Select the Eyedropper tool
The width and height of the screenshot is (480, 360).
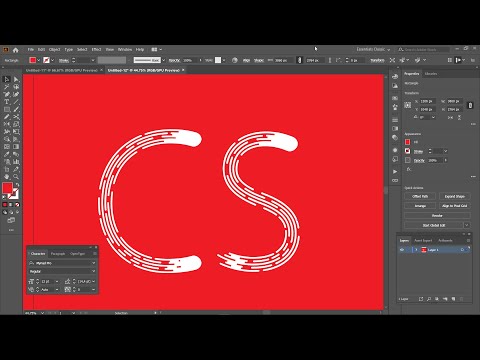tap(7, 154)
